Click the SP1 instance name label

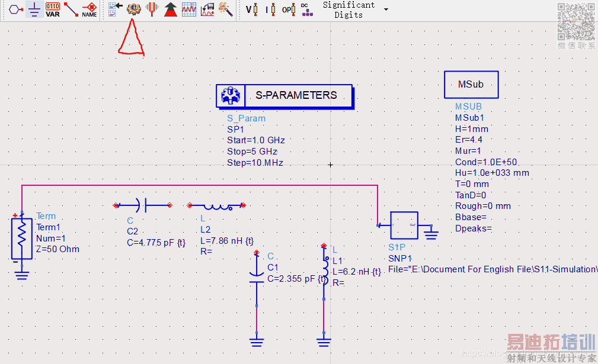(235, 130)
